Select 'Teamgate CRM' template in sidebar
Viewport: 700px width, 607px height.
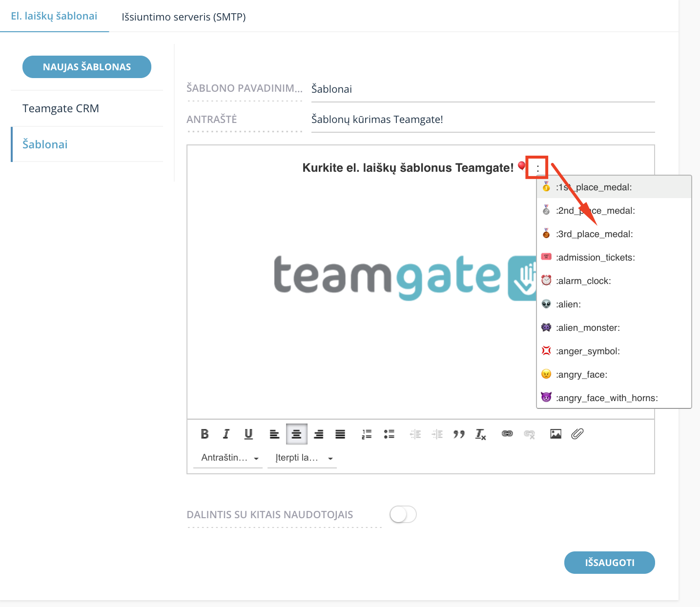[87, 108]
